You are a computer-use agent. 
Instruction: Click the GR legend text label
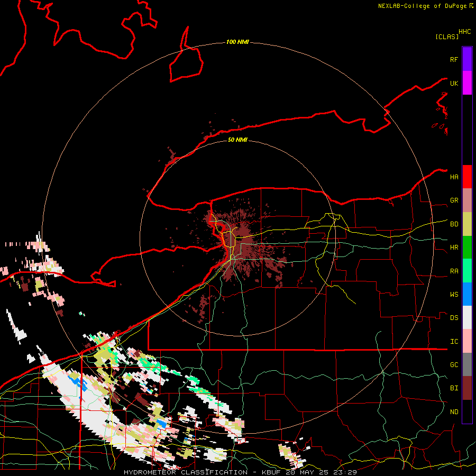tap(454, 200)
